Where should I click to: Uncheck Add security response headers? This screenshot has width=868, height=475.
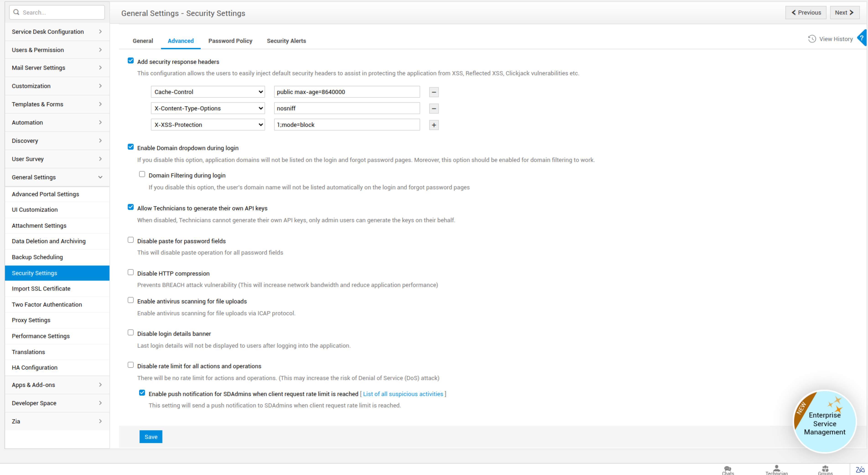pyautogui.click(x=131, y=60)
